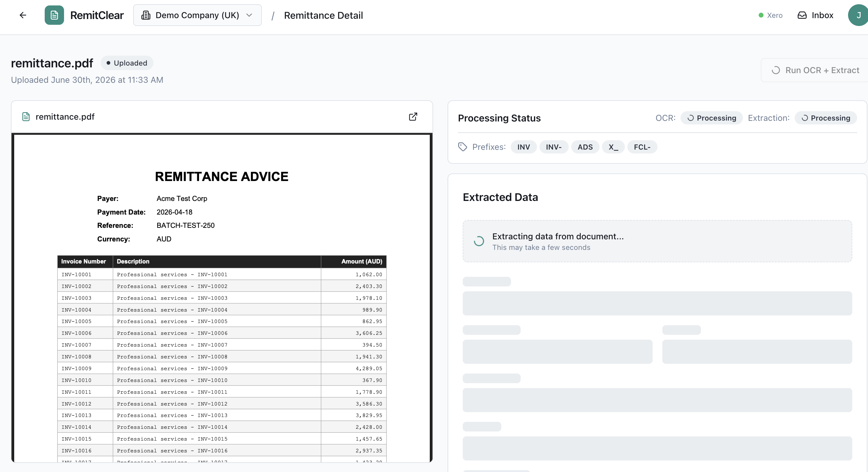Open the Demo Company (UK) dropdown

coord(198,15)
